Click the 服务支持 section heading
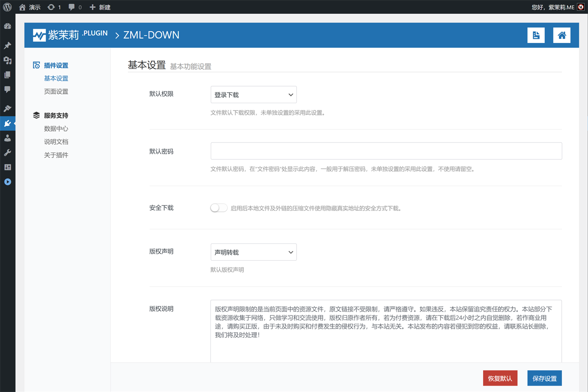Screen dimensions: 588x392 point(56,115)
